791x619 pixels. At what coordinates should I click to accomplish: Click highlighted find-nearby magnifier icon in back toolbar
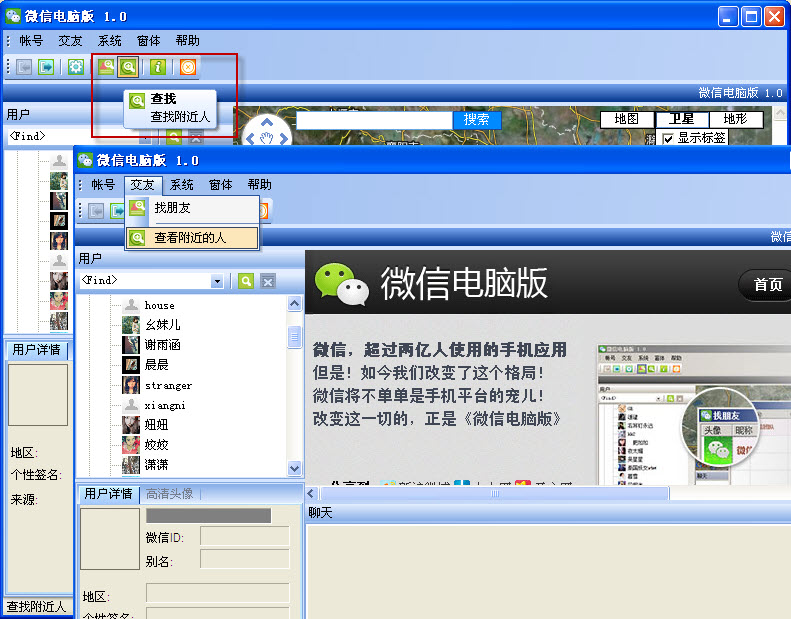point(128,67)
